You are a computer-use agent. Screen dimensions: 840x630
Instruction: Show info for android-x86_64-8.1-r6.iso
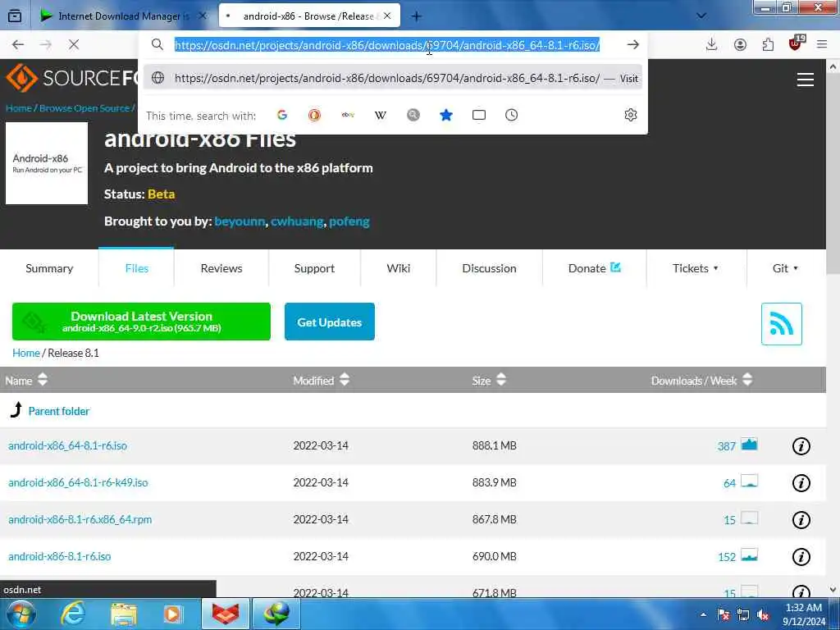(x=801, y=445)
